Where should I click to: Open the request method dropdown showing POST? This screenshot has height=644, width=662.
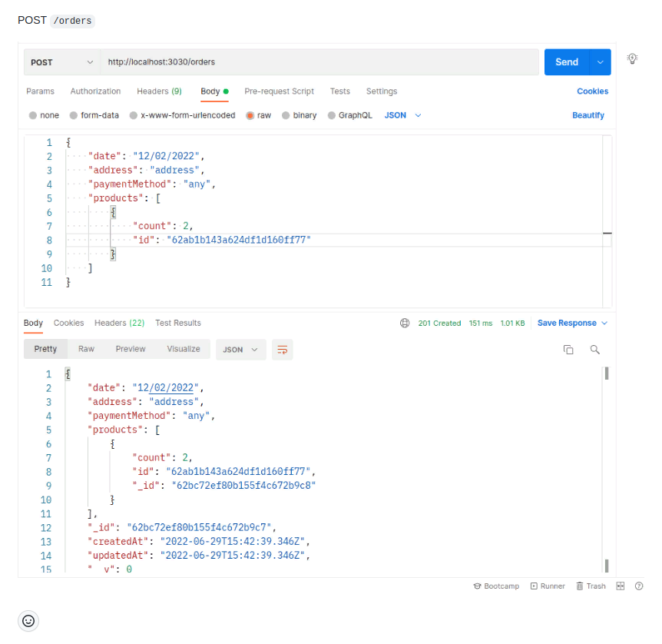61,61
